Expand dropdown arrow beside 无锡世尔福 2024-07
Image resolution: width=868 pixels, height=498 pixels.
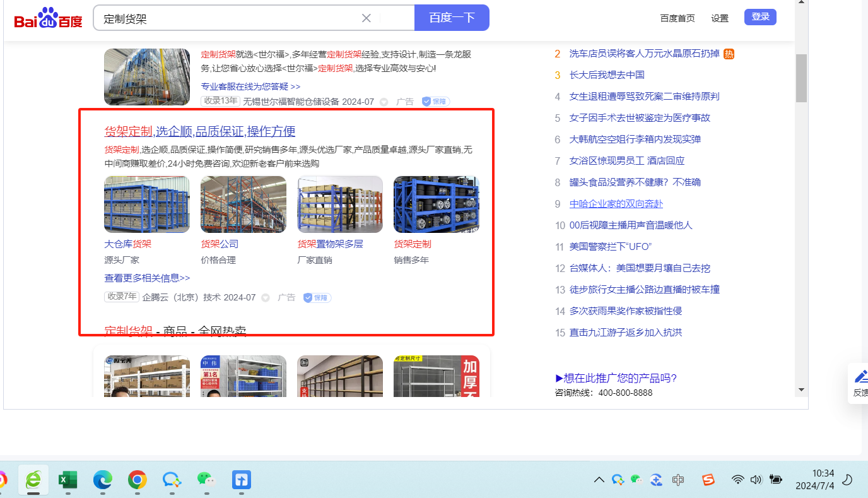tap(384, 102)
